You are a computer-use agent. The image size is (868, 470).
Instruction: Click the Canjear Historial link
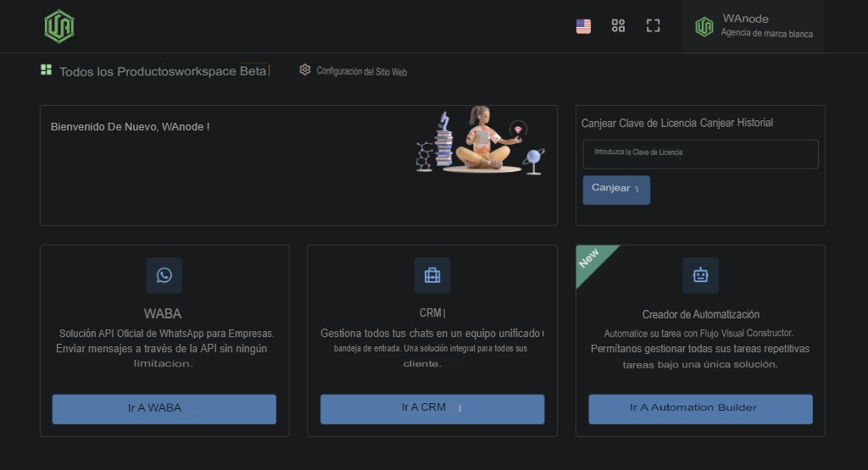point(737,123)
